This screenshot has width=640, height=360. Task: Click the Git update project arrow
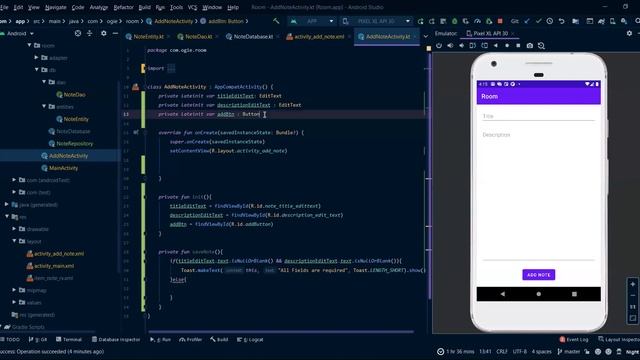pyautogui.click(x=527, y=21)
